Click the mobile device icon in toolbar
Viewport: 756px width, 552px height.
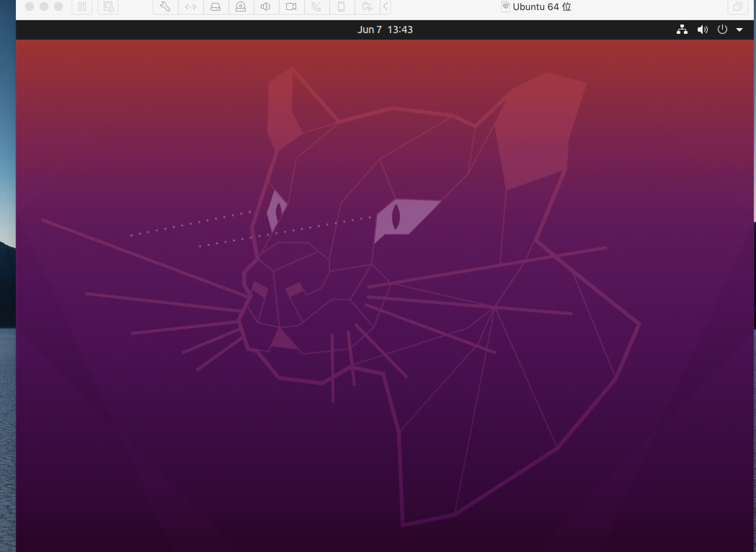coord(341,6)
